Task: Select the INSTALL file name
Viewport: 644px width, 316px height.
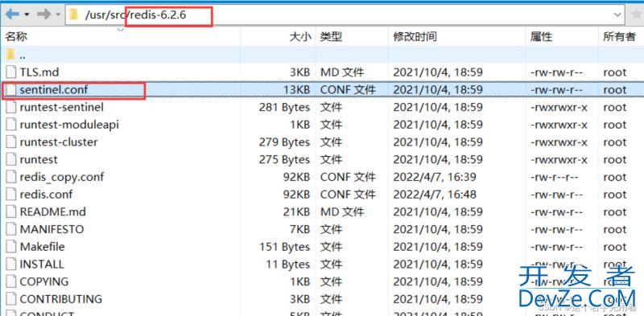Action: [42, 264]
